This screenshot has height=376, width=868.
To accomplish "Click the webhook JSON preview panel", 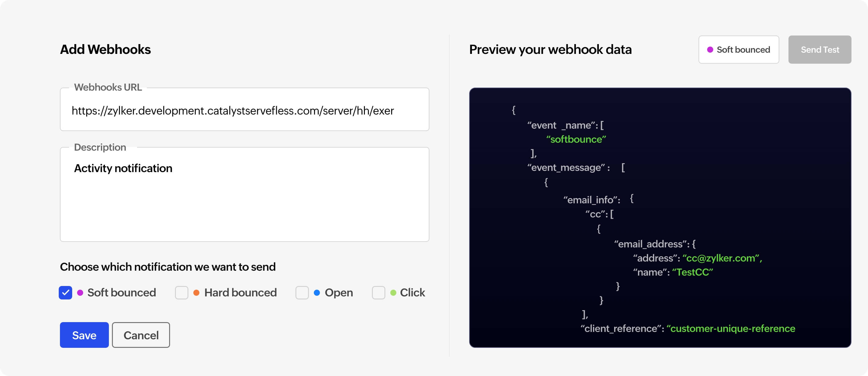I will (660, 217).
